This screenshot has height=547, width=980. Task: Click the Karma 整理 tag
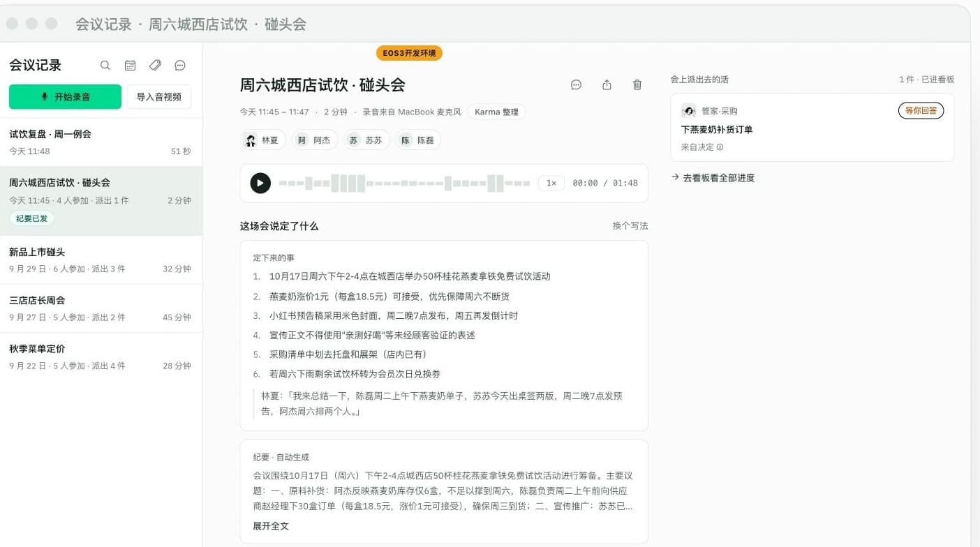click(496, 112)
